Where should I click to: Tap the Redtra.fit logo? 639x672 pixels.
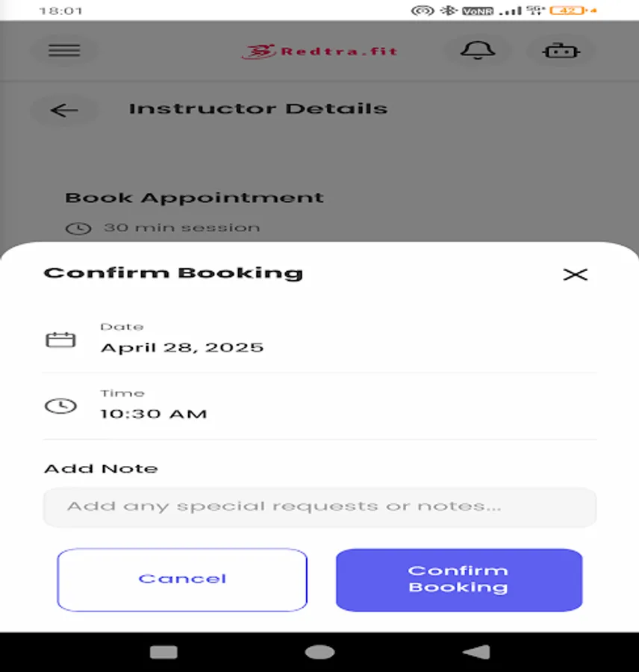(319, 52)
